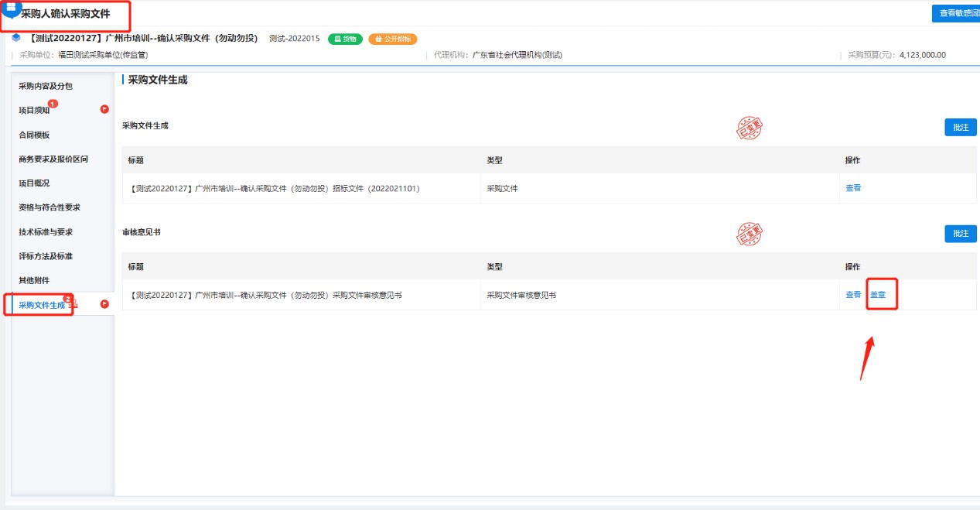
Task: Switch to 项目概况 section
Action: [x=34, y=183]
